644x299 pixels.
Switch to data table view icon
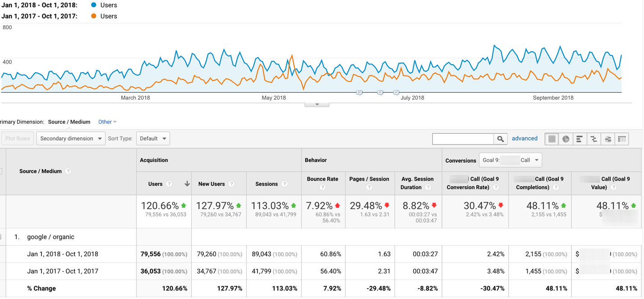[552, 139]
